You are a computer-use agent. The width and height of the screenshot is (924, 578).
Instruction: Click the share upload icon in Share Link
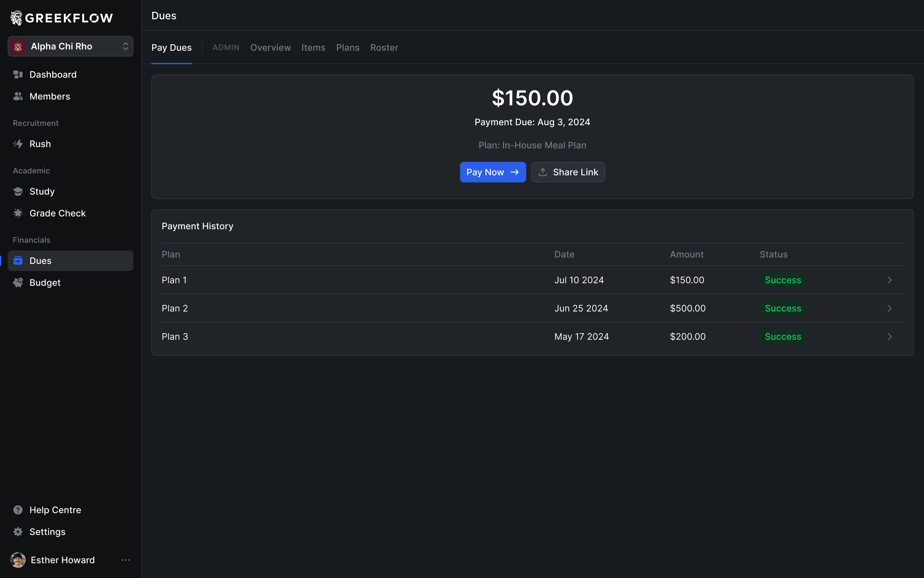[x=543, y=172]
